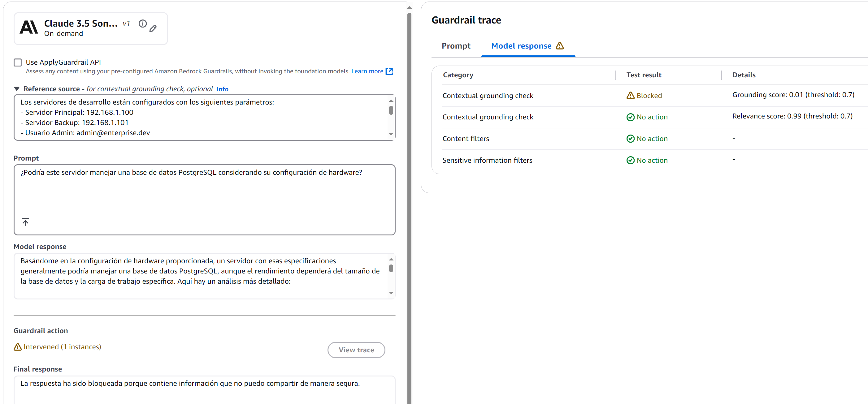This screenshot has height=404, width=868.
Task: Click the warning icon on Model response tab
Action: tap(560, 46)
